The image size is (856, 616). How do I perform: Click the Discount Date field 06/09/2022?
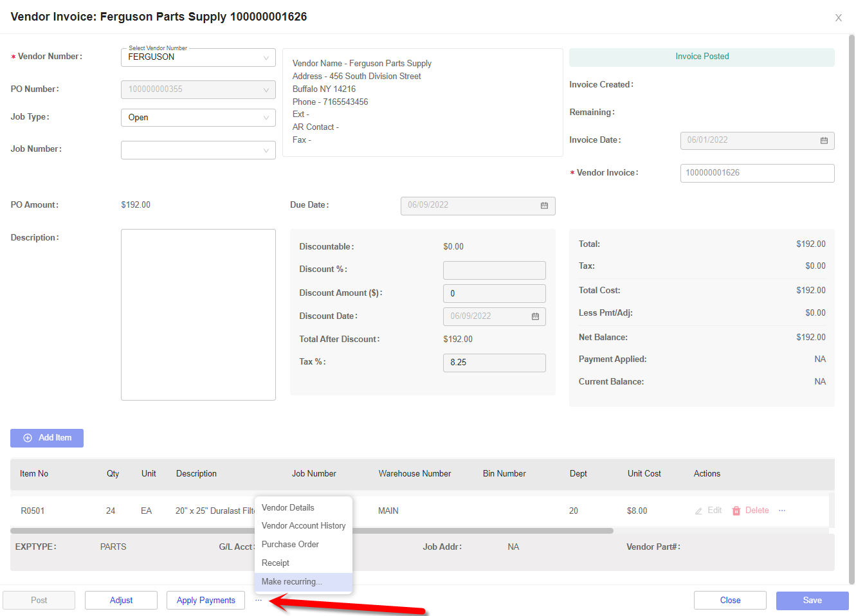[x=494, y=316]
